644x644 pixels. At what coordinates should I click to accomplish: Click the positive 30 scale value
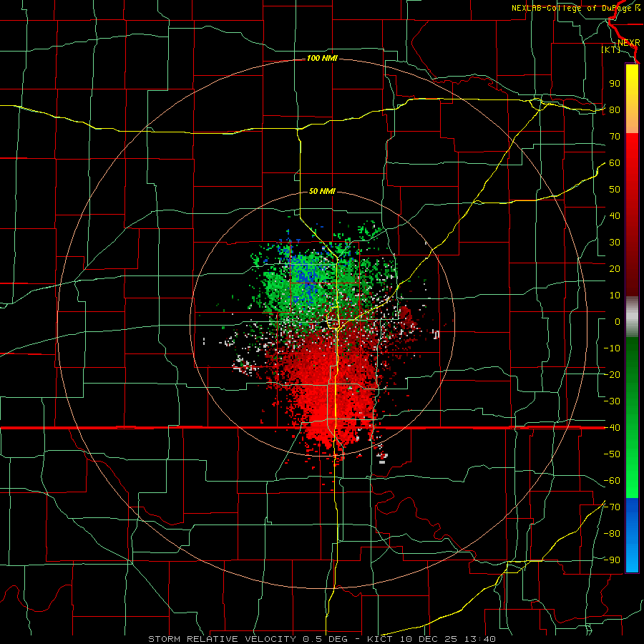[x=615, y=243]
